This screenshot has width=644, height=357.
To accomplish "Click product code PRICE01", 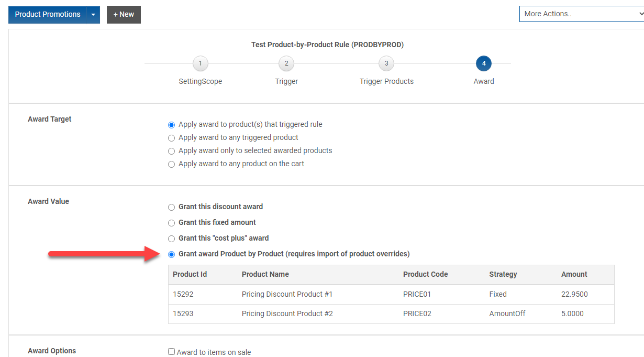I will 417,294.
